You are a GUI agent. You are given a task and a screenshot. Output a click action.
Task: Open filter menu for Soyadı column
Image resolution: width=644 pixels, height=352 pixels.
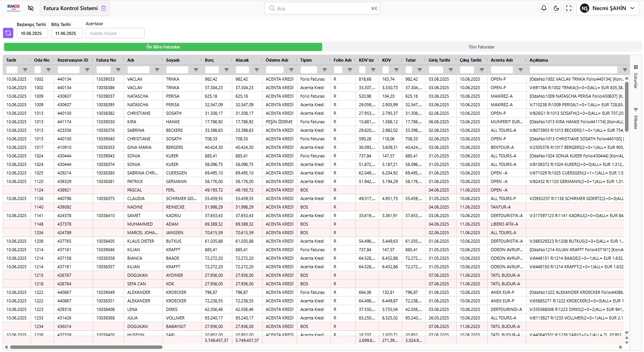point(196,70)
